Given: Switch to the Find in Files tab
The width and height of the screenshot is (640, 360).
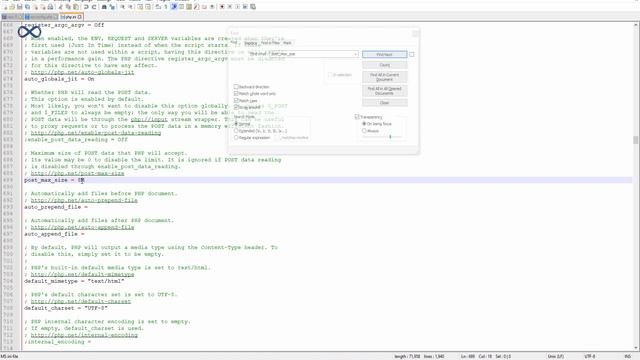Looking at the screenshot, I should (270, 43).
